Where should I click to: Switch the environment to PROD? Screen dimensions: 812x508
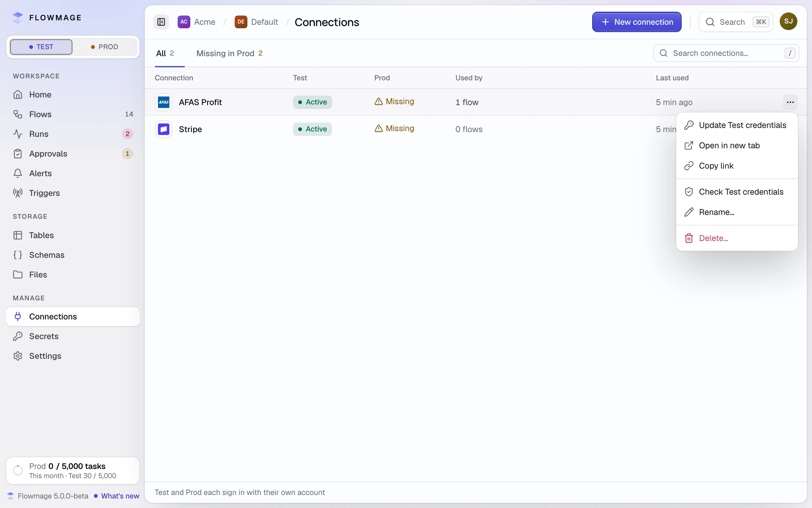(105, 47)
